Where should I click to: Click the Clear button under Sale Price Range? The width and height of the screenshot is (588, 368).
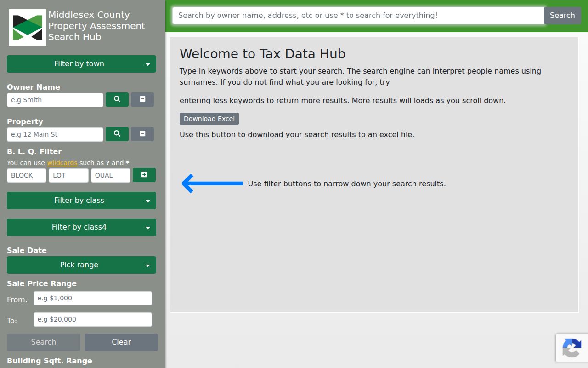(x=121, y=342)
